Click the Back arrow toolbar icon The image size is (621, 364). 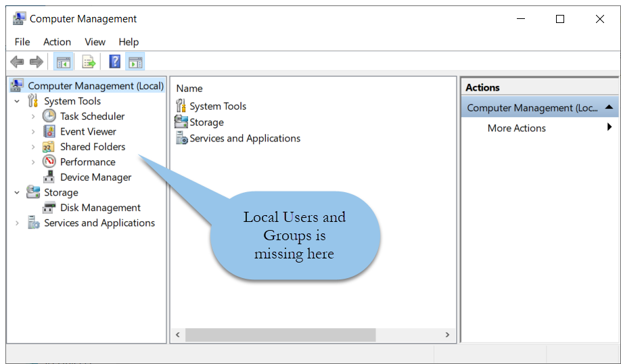tap(17, 62)
